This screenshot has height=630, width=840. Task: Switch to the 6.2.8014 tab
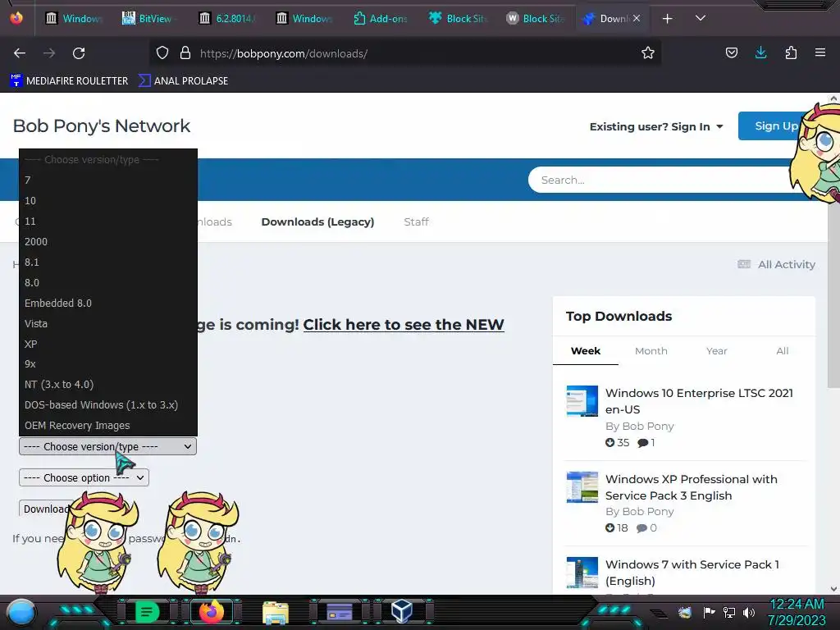pos(226,18)
